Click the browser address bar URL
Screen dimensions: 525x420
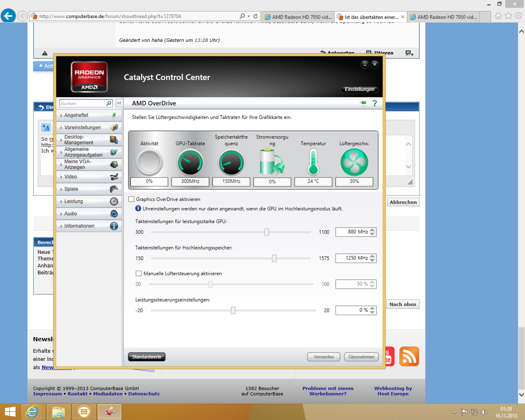110,16
